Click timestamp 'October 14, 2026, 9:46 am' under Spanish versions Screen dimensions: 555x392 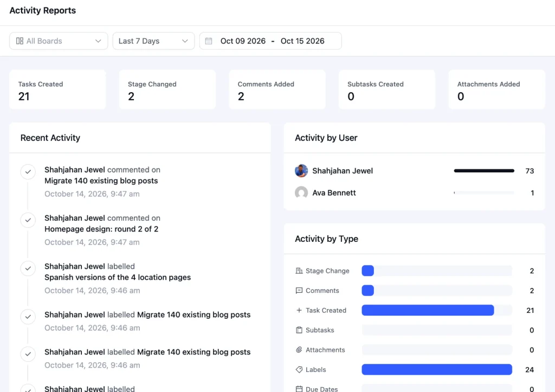(x=92, y=291)
